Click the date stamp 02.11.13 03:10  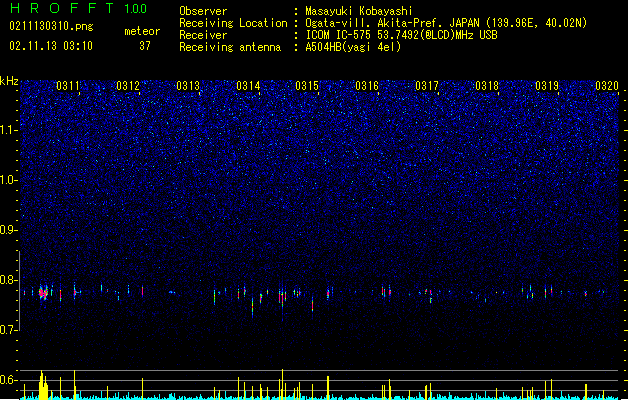[x=51, y=45]
